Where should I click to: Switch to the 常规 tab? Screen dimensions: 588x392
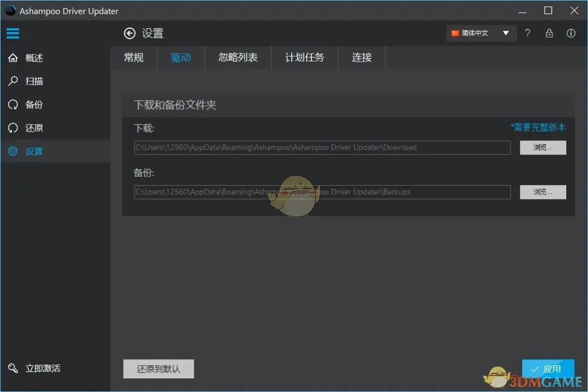point(133,57)
